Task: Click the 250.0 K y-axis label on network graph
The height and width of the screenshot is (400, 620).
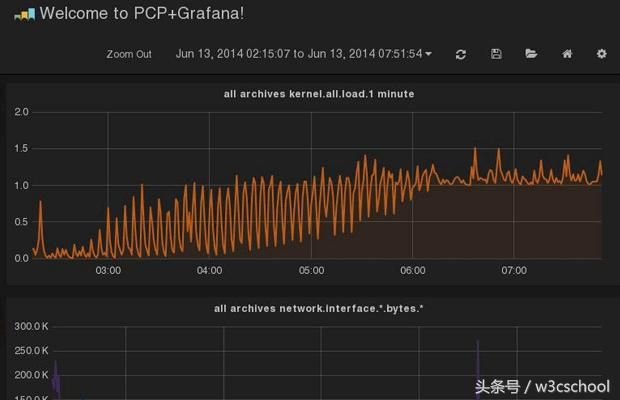Action: (x=31, y=351)
